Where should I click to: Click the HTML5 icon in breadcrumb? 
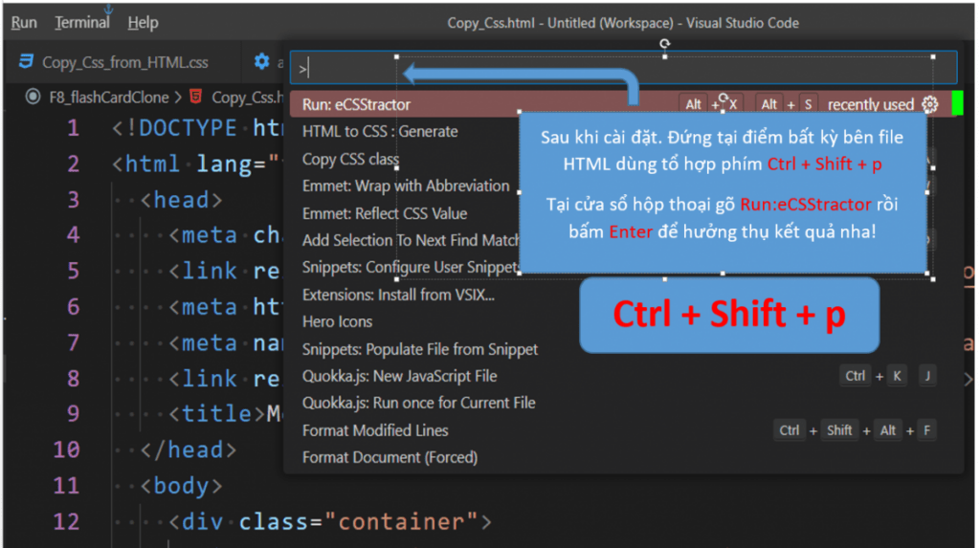pos(195,97)
